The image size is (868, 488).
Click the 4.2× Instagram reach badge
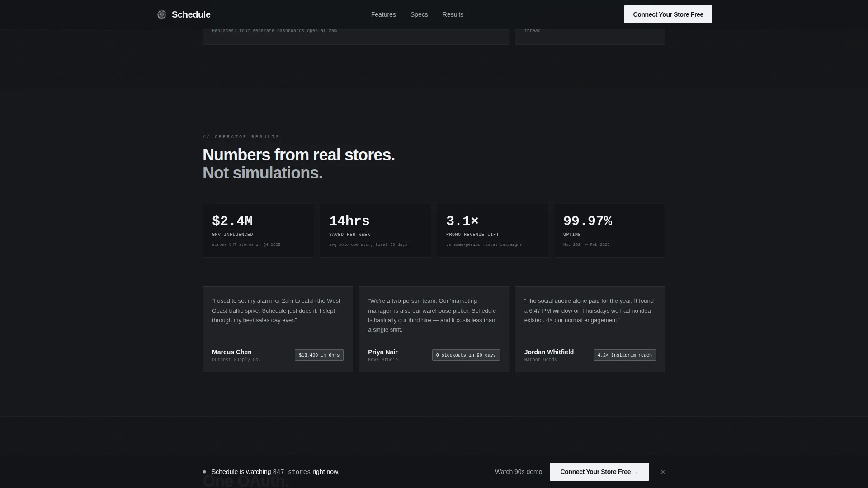pos(625,355)
